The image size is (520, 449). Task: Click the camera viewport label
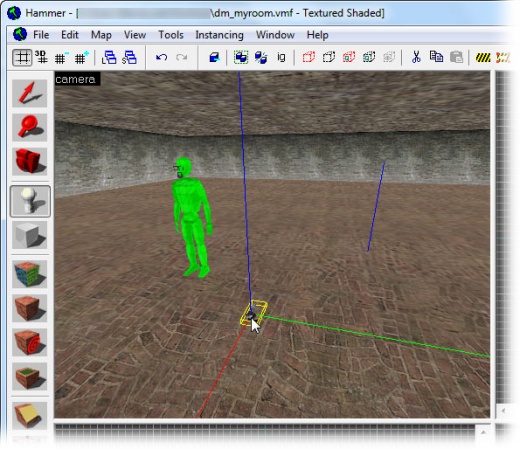(76, 79)
